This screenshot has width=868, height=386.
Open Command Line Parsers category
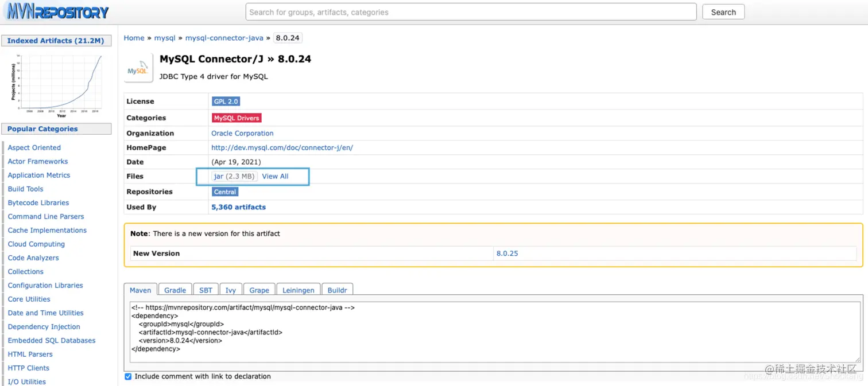point(46,216)
